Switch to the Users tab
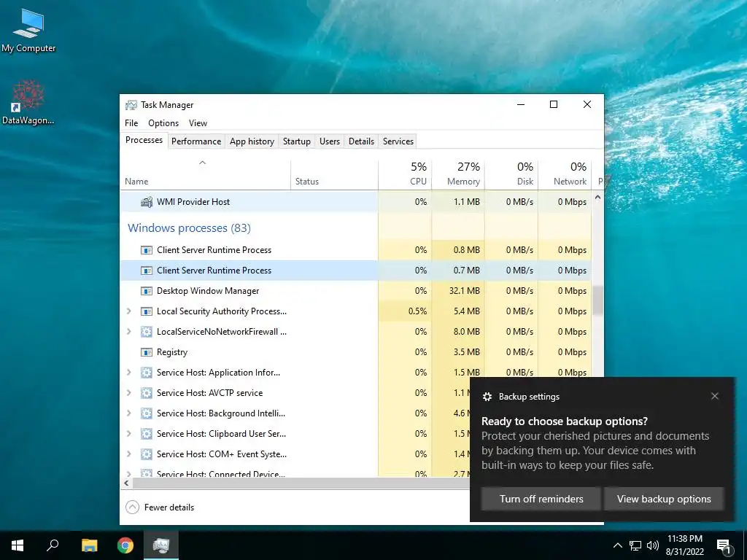 pyautogui.click(x=330, y=141)
